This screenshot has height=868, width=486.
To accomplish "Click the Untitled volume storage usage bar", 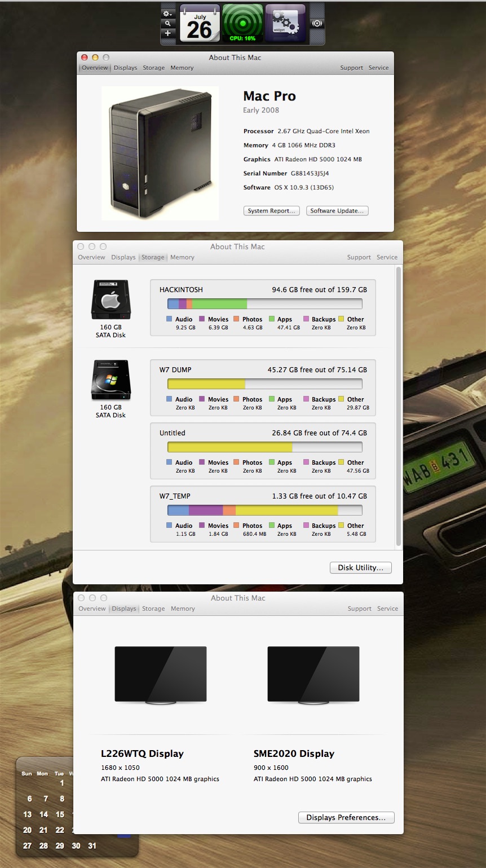I will pyautogui.click(x=265, y=447).
